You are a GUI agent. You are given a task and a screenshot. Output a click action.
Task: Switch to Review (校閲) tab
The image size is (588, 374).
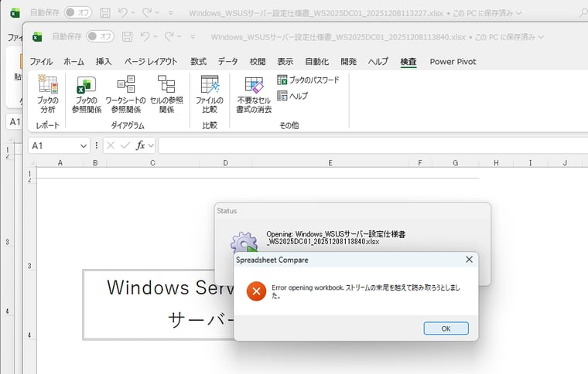(258, 61)
